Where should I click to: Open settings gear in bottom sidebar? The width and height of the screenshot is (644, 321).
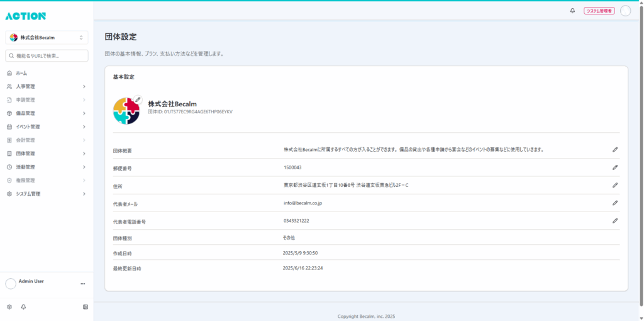tap(9, 307)
